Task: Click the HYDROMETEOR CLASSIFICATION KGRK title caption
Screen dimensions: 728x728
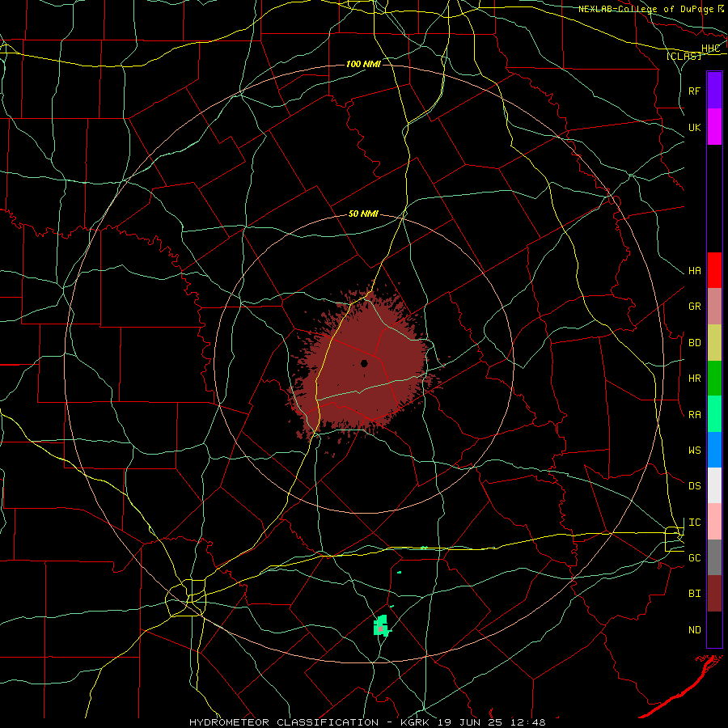Action: pyautogui.click(x=367, y=722)
